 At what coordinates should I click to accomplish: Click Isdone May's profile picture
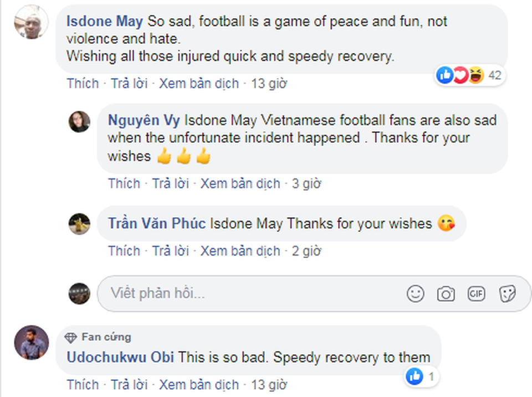click(x=31, y=22)
